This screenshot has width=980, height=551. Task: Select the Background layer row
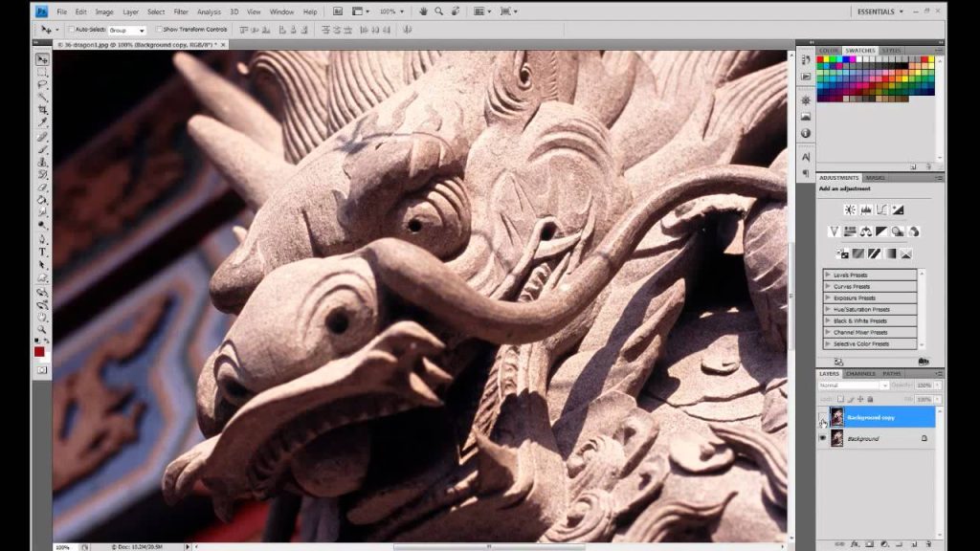point(876,438)
